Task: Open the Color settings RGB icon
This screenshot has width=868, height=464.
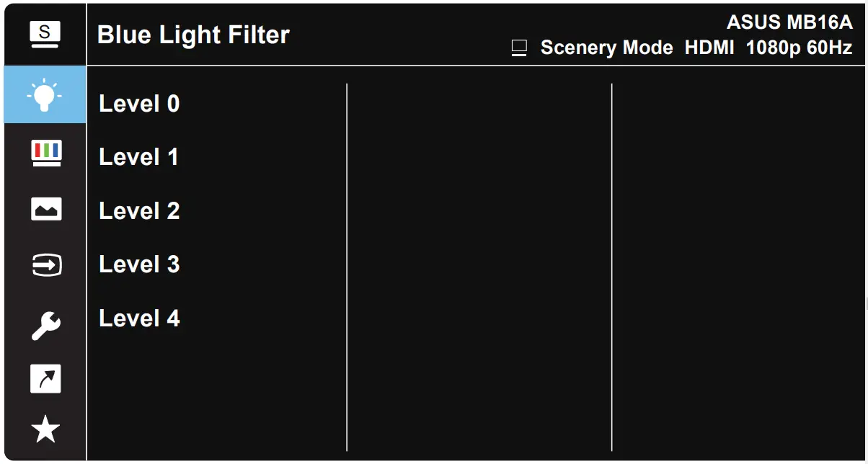Action: click(x=46, y=153)
